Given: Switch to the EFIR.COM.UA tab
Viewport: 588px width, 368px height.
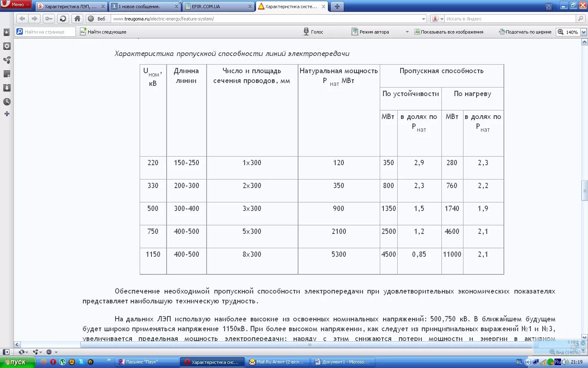Looking at the screenshot, I should pos(218,7).
